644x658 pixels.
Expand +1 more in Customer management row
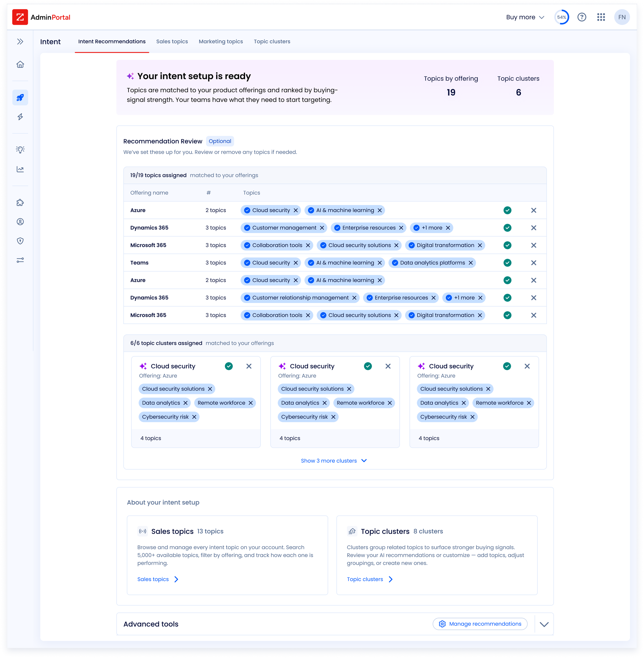pyautogui.click(x=432, y=228)
